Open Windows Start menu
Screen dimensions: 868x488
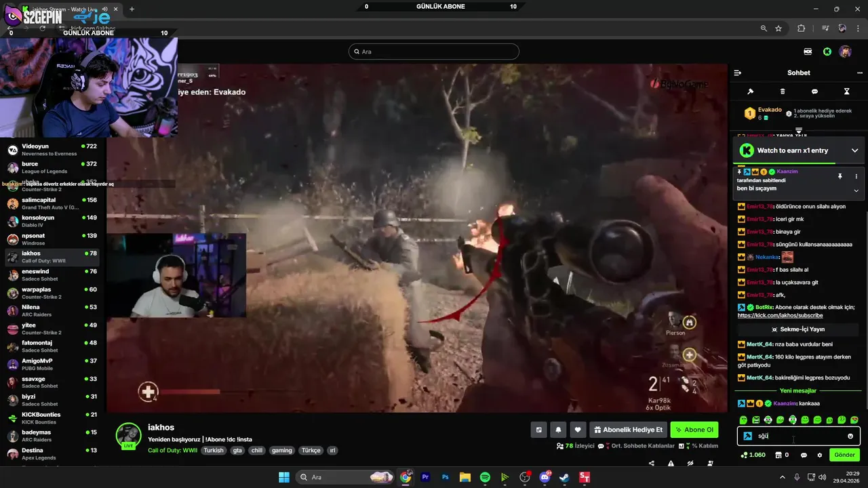[284, 477]
